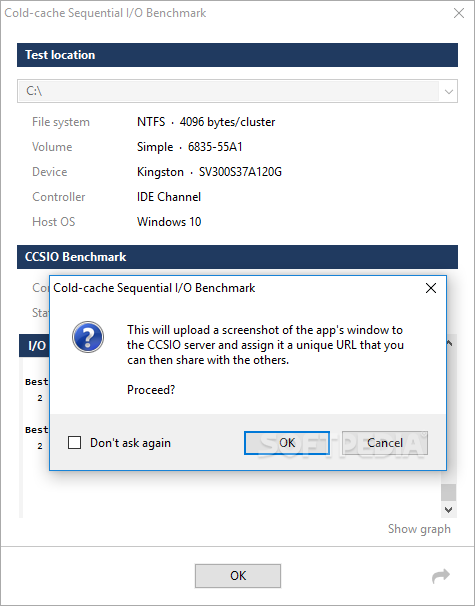Click the Controller label
475x606 pixels.
tap(59, 197)
